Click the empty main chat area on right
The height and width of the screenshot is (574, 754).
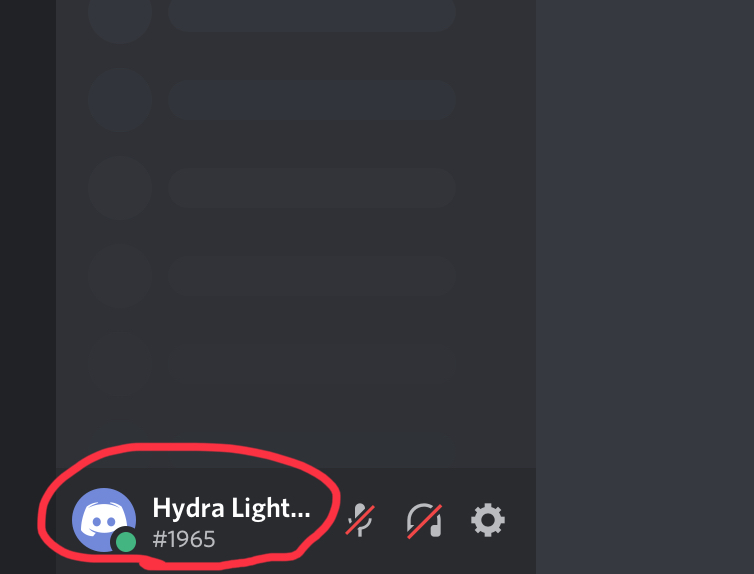click(645, 287)
